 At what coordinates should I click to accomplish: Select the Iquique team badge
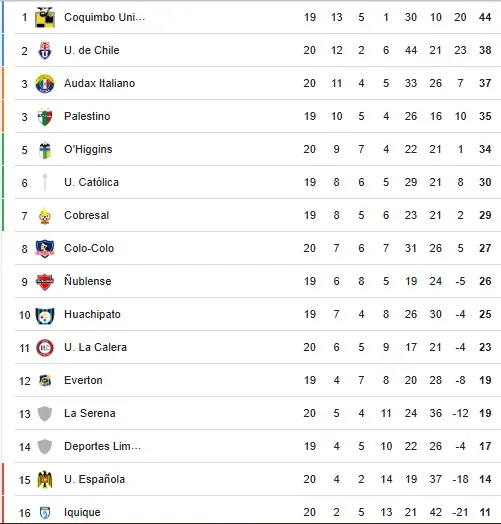pyautogui.click(x=45, y=512)
